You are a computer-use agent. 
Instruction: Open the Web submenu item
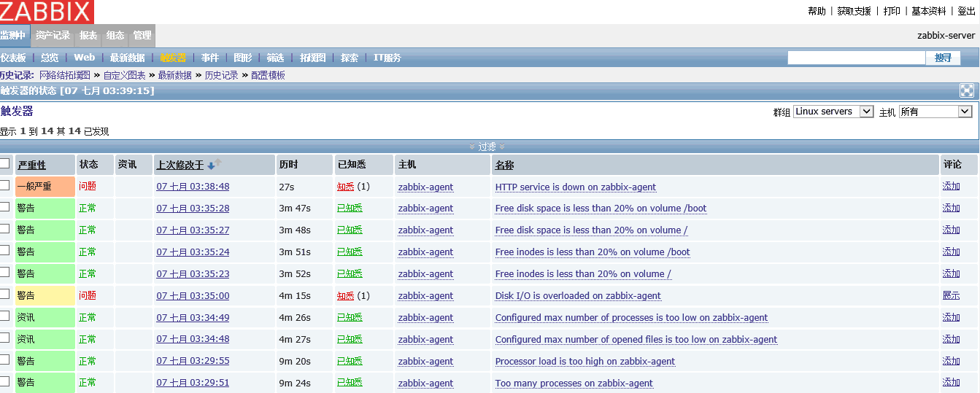click(x=84, y=58)
